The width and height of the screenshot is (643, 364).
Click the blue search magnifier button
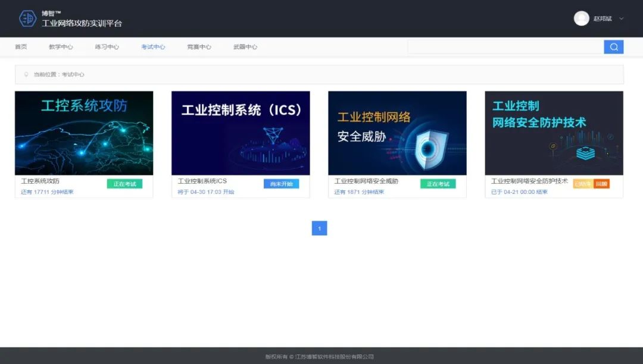(x=613, y=47)
